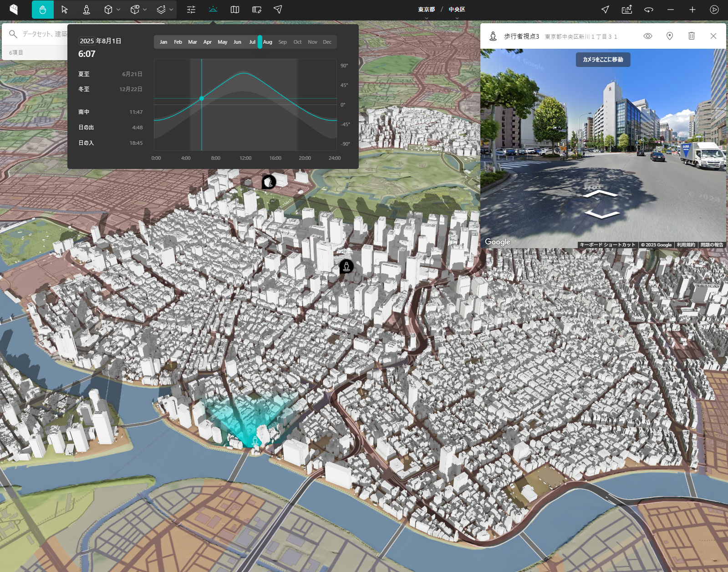Open the map edit sketch icon

click(x=257, y=10)
